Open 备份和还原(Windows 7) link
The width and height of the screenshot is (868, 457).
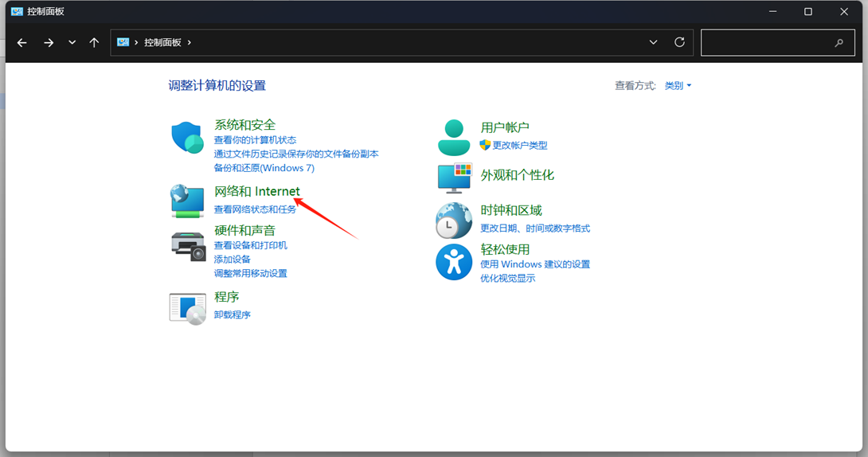point(264,168)
